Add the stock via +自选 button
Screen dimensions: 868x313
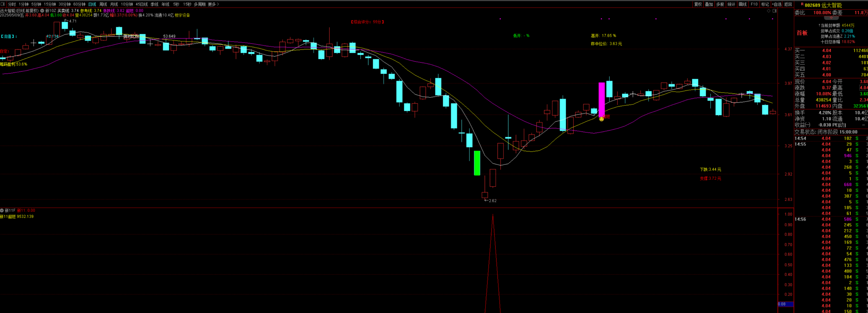click(x=776, y=4)
